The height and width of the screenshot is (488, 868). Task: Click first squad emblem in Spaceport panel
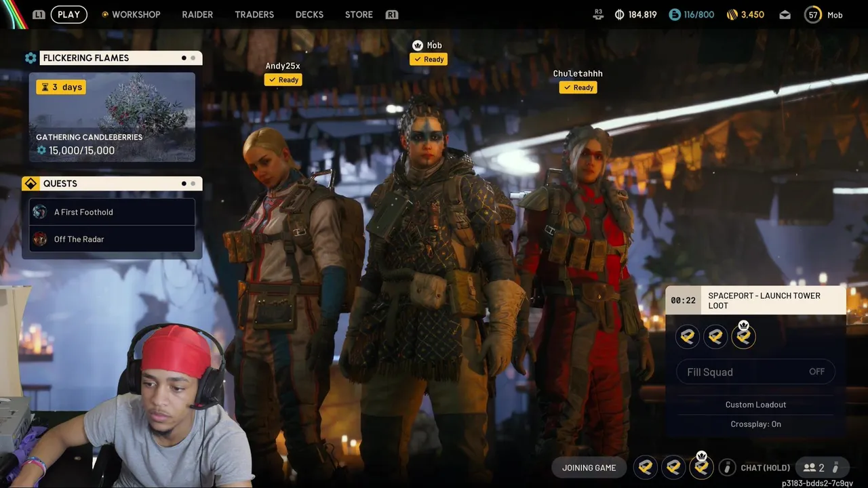(x=688, y=336)
